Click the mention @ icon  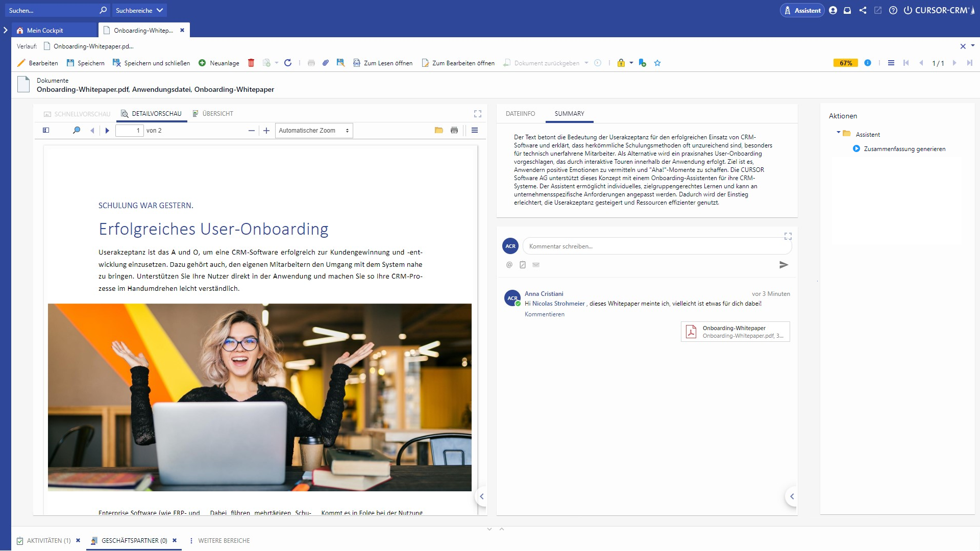click(509, 265)
